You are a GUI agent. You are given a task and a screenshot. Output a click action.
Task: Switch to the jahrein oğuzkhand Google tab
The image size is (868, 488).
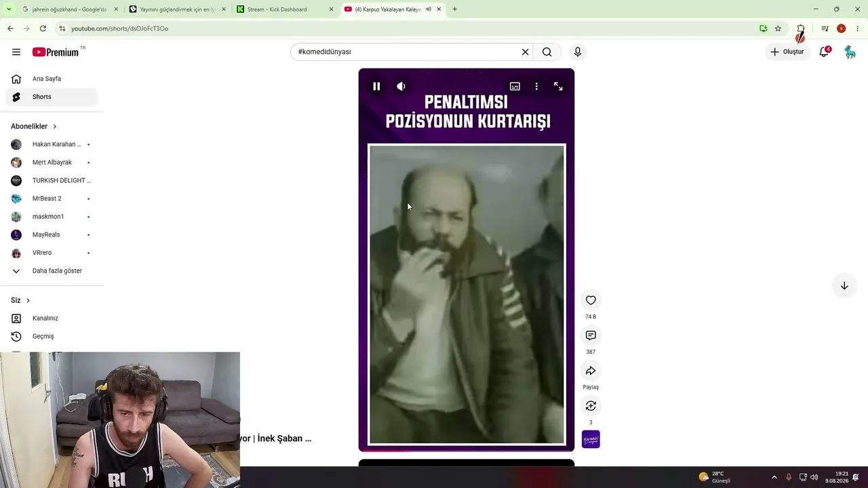tap(68, 9)
